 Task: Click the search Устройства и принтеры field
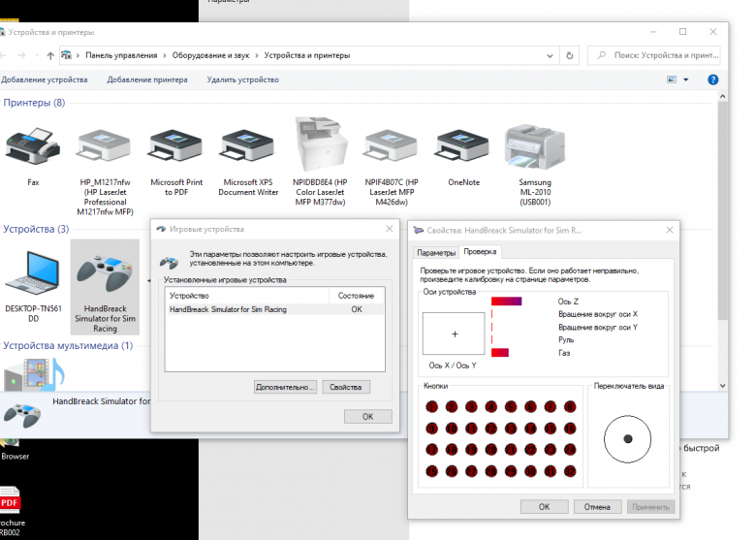[x=654, y=55]
